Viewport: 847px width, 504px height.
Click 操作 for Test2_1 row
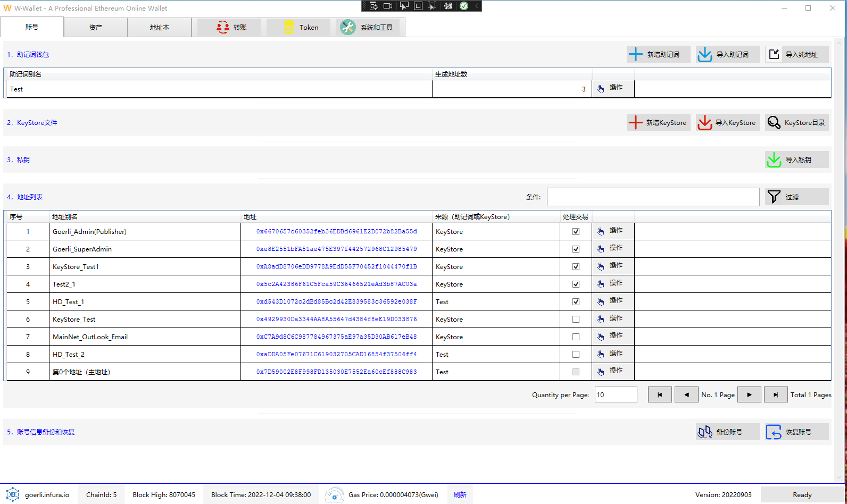(x=613, y=283)
